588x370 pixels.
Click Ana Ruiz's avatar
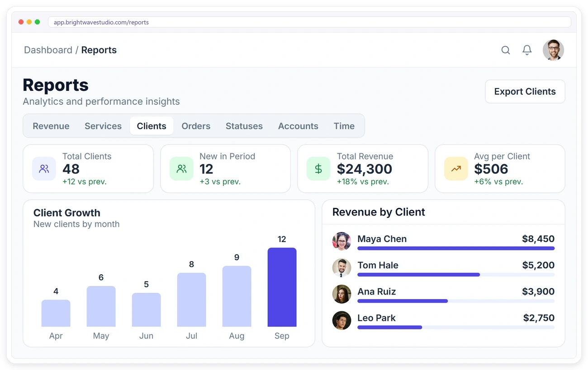[341, 294]
